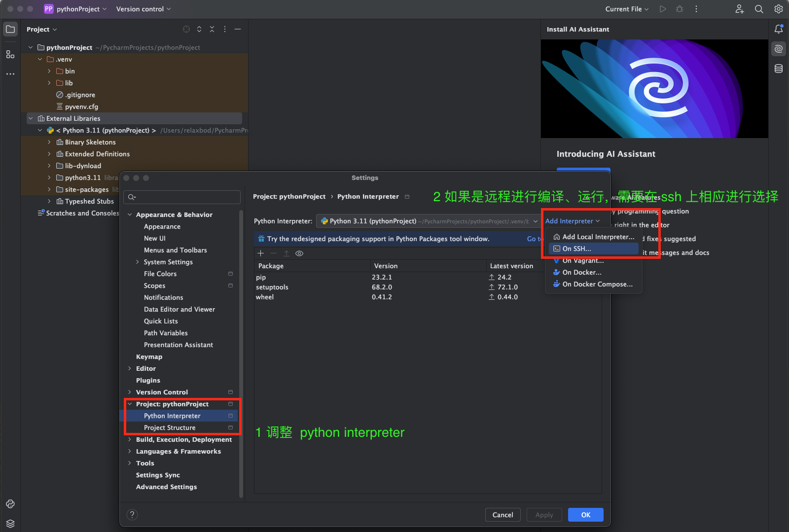Click the Cancel button in Settings
Screen dimensions: 789x532
point(502,515)
